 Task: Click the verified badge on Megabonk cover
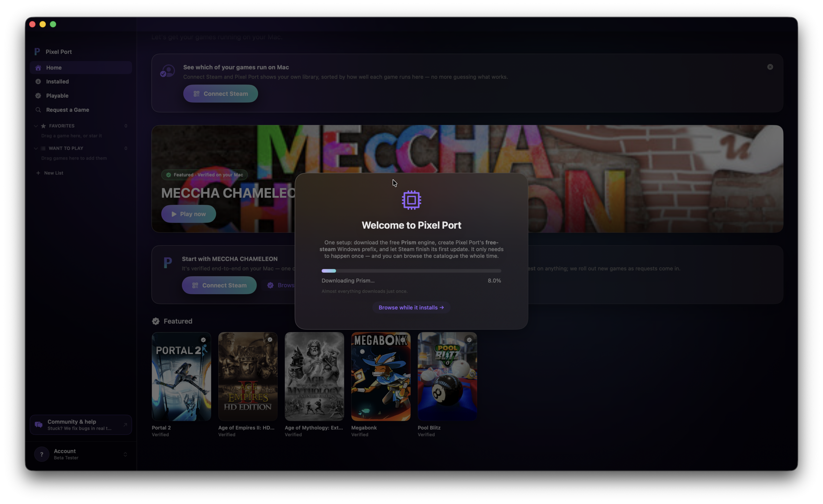[402, 340]
